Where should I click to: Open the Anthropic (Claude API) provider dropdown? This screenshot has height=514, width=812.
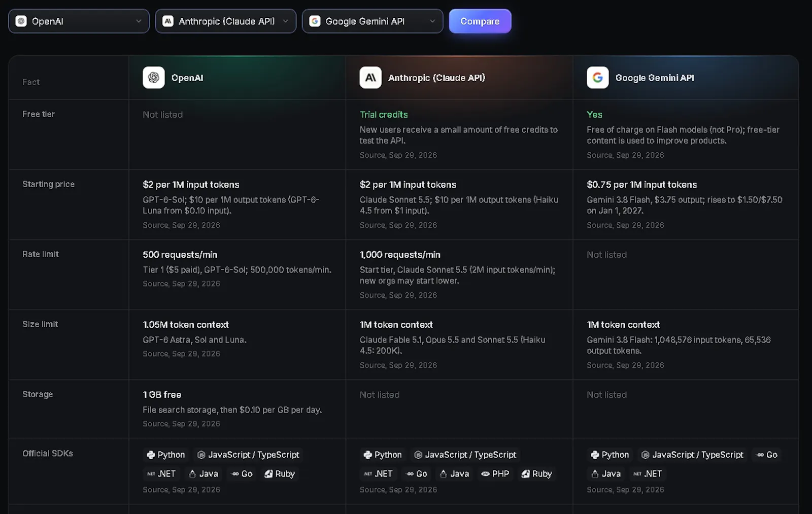[x=225, y=21]
